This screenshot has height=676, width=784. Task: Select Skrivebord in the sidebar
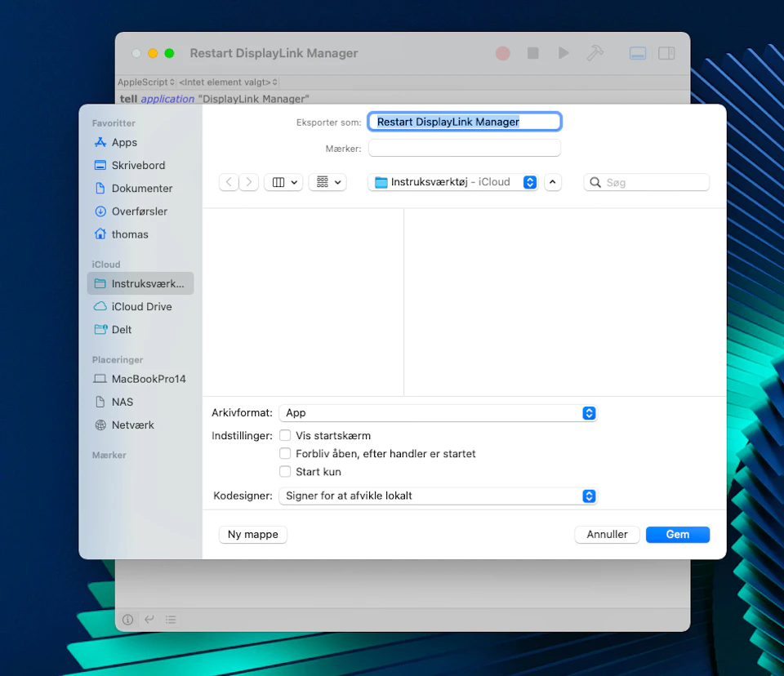point(140,166)
